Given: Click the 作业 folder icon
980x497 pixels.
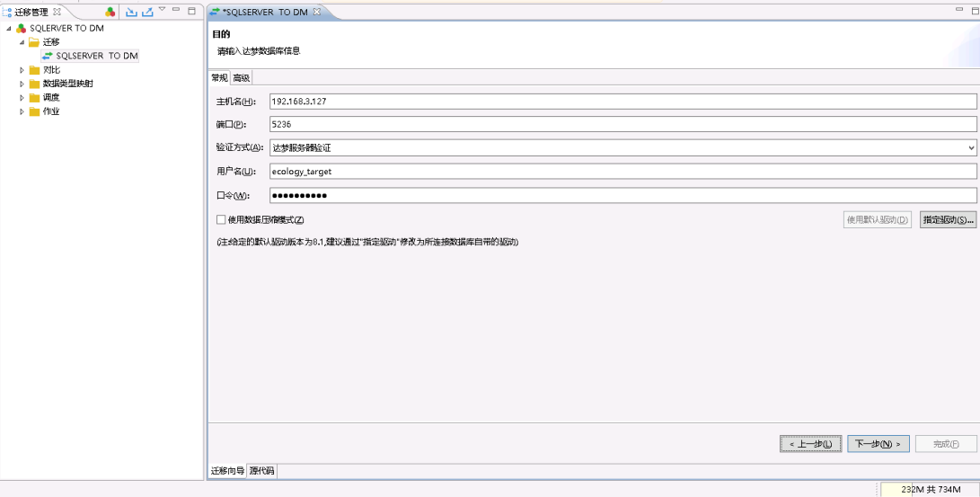Looking at the screenshot, I should point(34,111).
